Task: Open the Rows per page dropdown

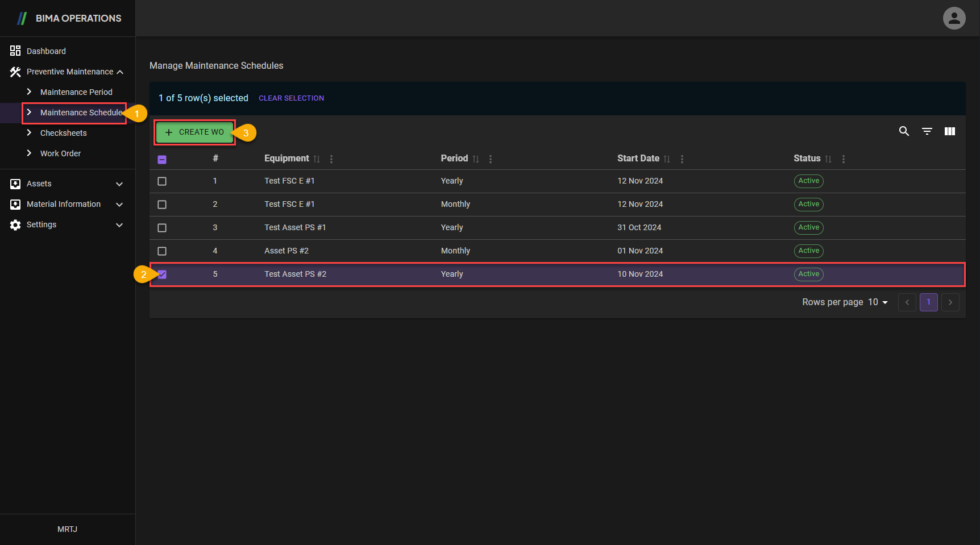Action: point(878,302)
